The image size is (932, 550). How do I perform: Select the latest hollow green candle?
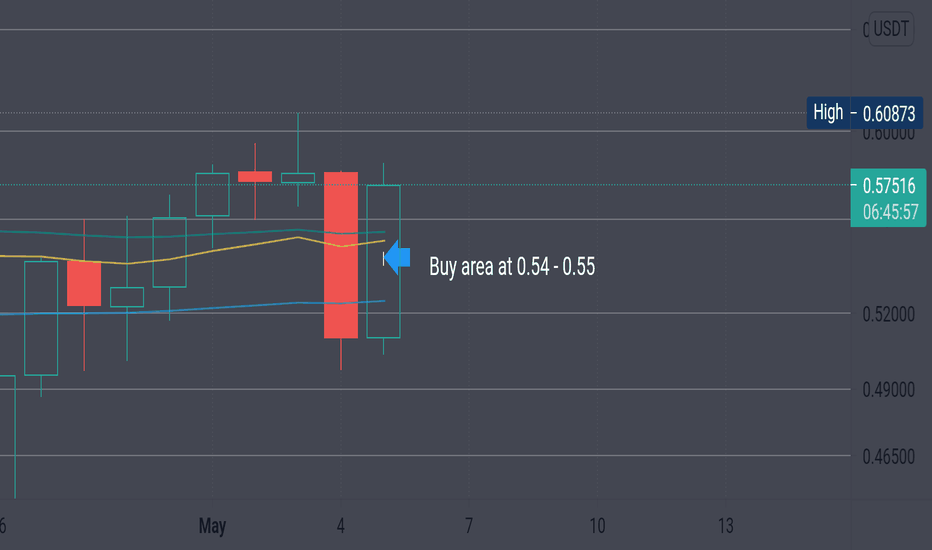pos(383,262)
